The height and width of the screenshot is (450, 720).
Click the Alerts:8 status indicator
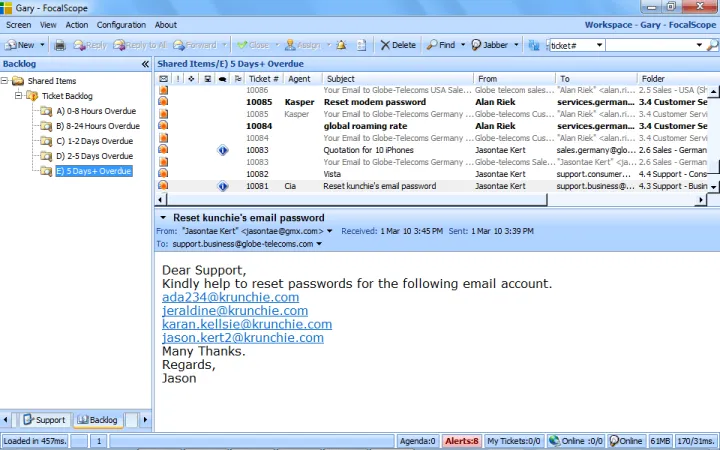(462, 441)
